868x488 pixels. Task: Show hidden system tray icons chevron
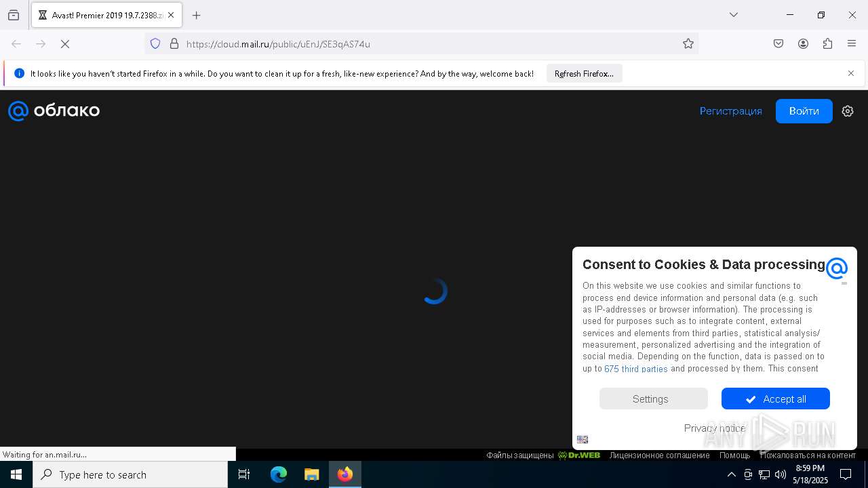click(732, 474)
